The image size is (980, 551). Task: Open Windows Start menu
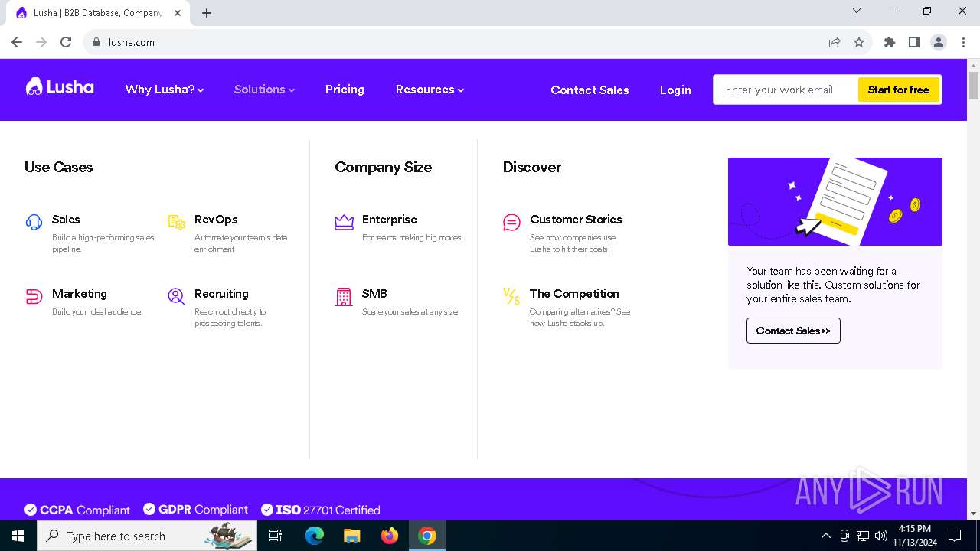pos(18,536)
